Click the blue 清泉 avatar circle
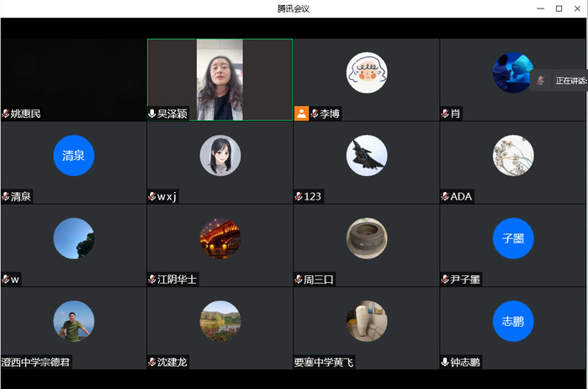Viewport: 588px width, 389px height. (x=73, y=156)
